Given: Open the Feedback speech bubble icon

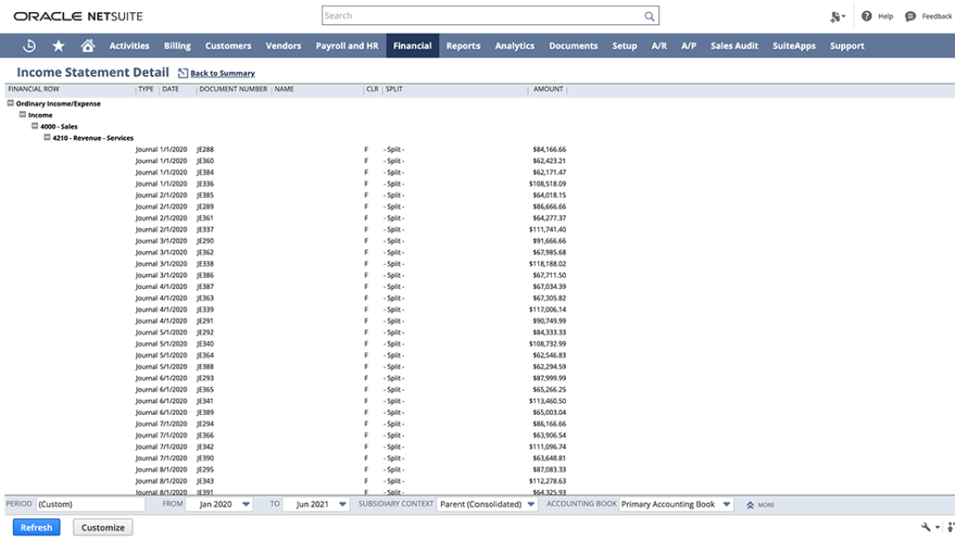Looking at the screenshot, I should point(910,16).
